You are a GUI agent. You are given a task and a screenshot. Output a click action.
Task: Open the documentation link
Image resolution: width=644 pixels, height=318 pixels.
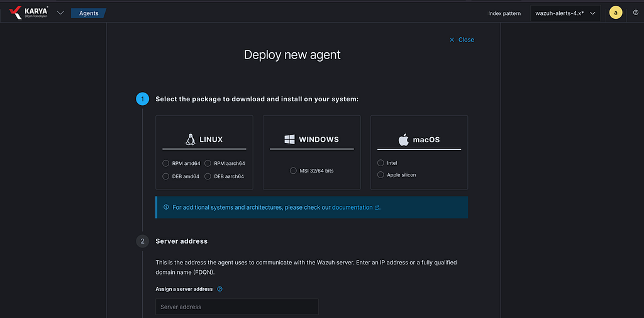[352, 207]
